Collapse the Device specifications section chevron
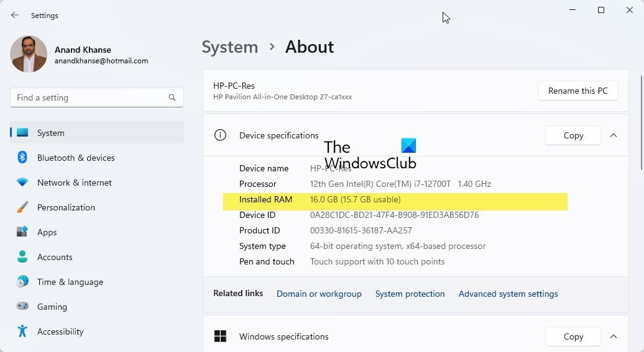Image resolution: width=644 pixels, height=352 pixels. pos(614,135)
